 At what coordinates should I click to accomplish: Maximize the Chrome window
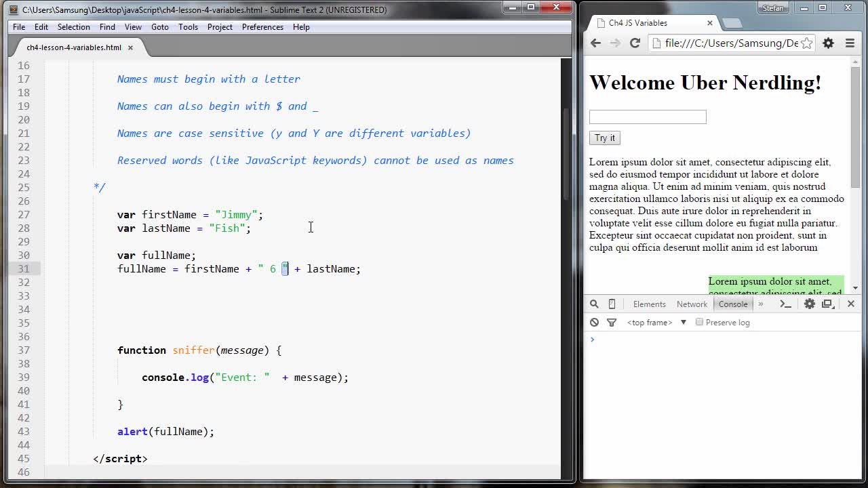click(x=823, y=7)
